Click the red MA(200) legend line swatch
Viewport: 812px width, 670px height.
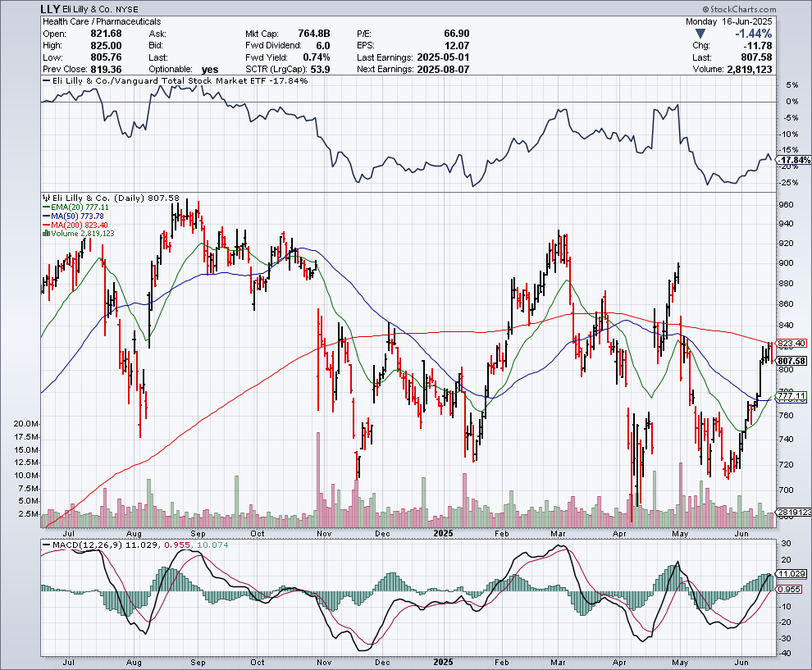46,225
